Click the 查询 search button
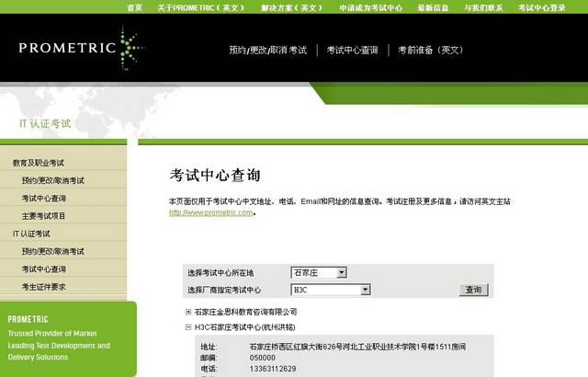 472,290
